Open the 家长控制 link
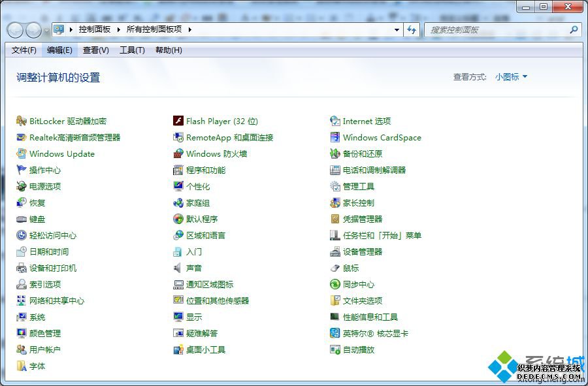 pos(359,202)
